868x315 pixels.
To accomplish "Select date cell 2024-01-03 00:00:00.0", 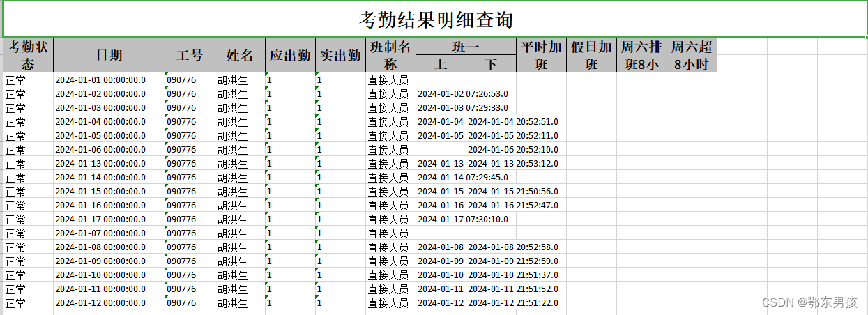I will [x=109, y=107].
